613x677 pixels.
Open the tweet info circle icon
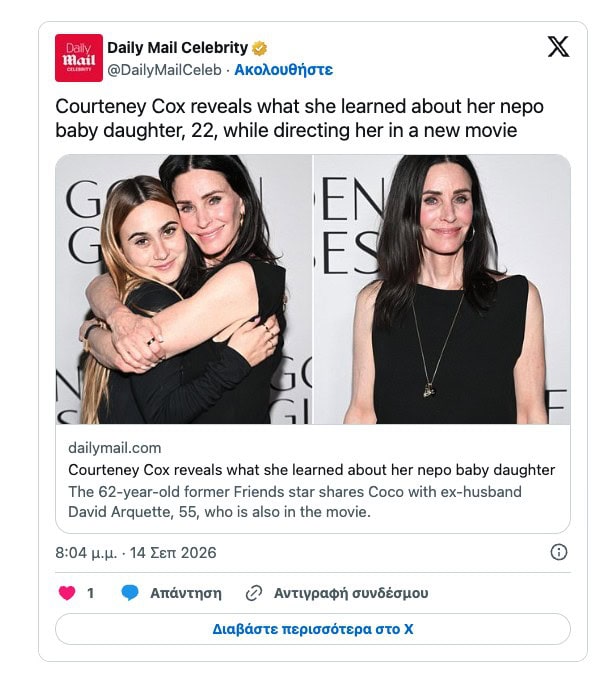pos(559,552)
